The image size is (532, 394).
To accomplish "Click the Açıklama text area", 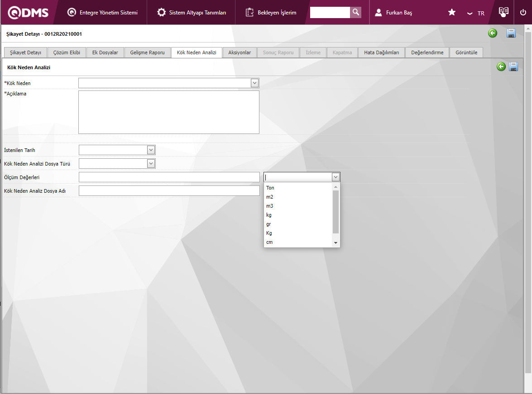I will [168, 112].
